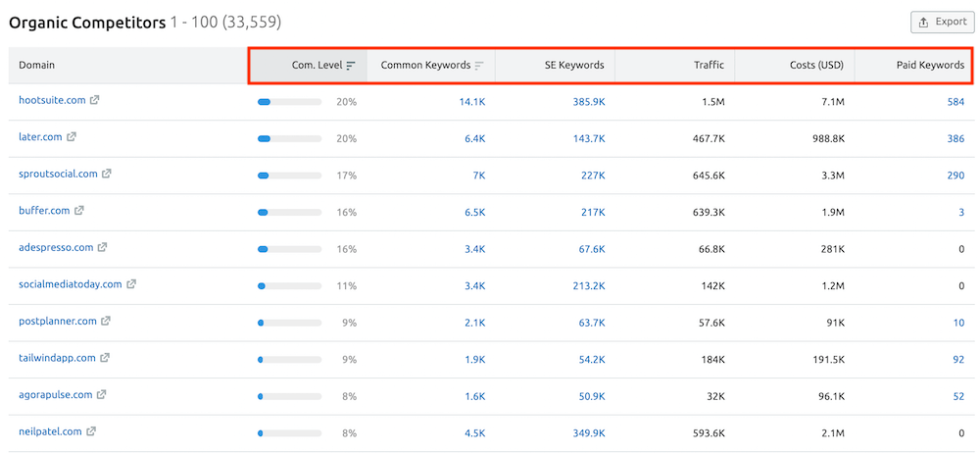Viewport: 980px width, 453px height.
Task: Click the Export button
Action: (x=942, y=22)
